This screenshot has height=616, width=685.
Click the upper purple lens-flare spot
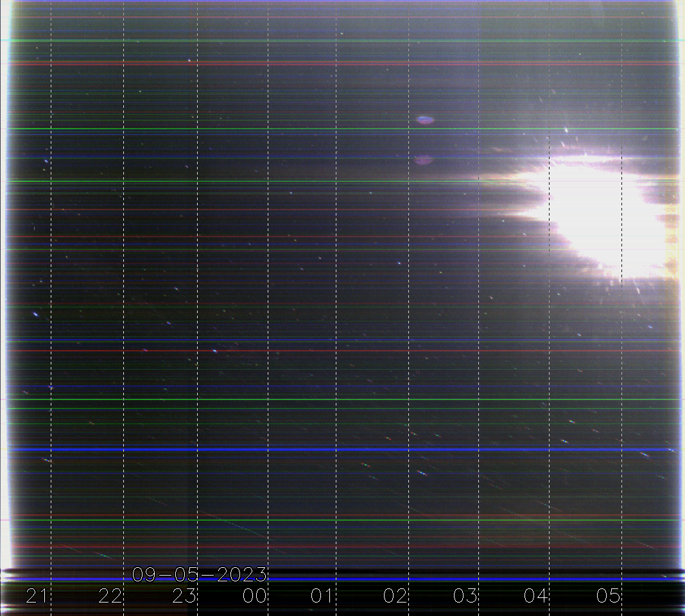click(425, 119)
